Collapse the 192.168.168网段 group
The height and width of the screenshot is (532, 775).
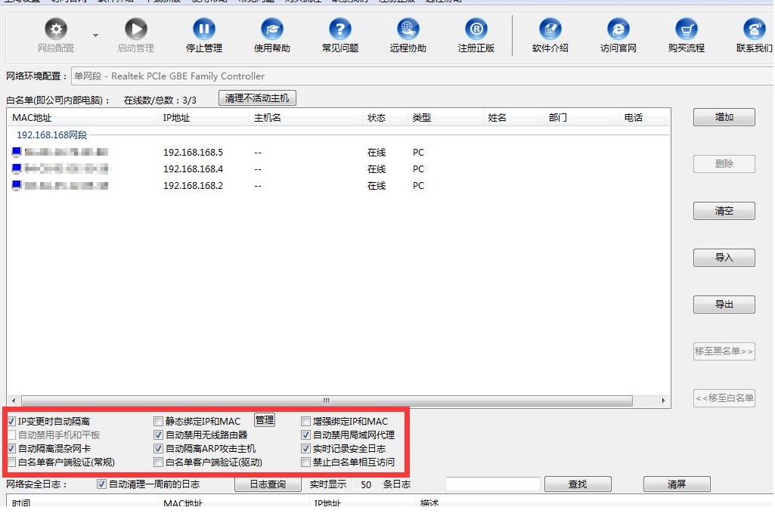pyautogui.click(x=52, y=135)
